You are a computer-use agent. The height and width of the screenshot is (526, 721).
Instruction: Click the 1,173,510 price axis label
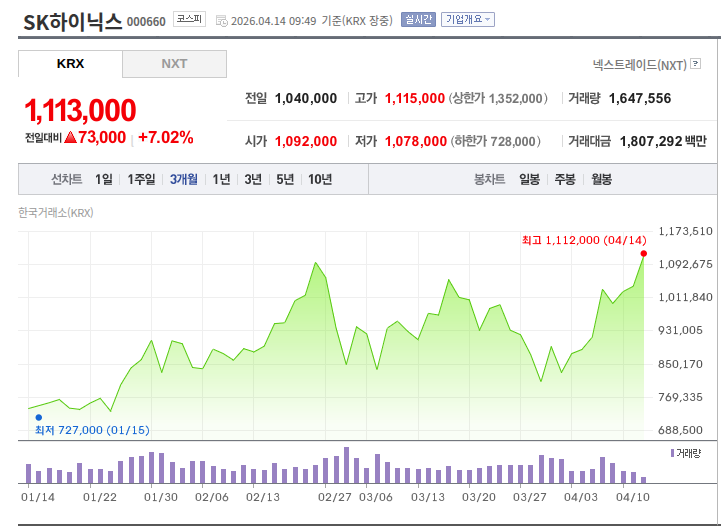pos(685,231)
